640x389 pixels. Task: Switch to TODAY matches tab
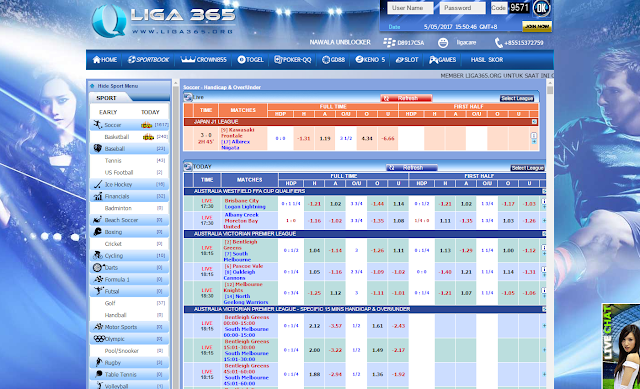click(x=150, y=112)
